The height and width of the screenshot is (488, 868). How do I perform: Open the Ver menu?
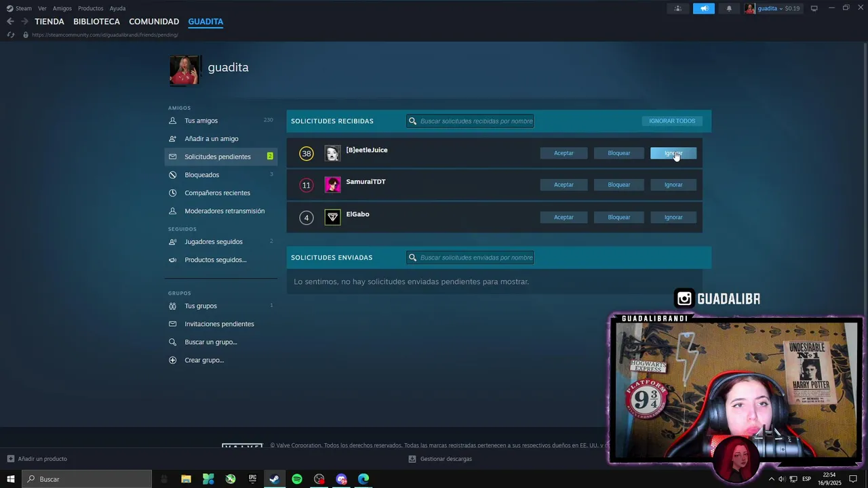(x=42, y=8)
